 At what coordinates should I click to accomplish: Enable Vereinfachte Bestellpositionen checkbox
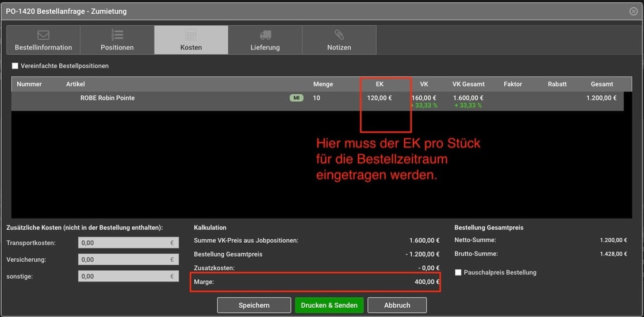(x=16, y=66)
